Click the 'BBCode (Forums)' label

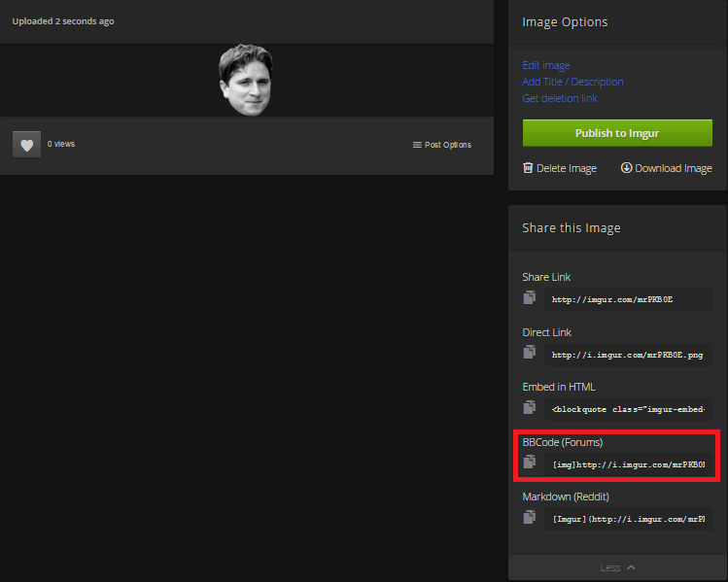562,442
